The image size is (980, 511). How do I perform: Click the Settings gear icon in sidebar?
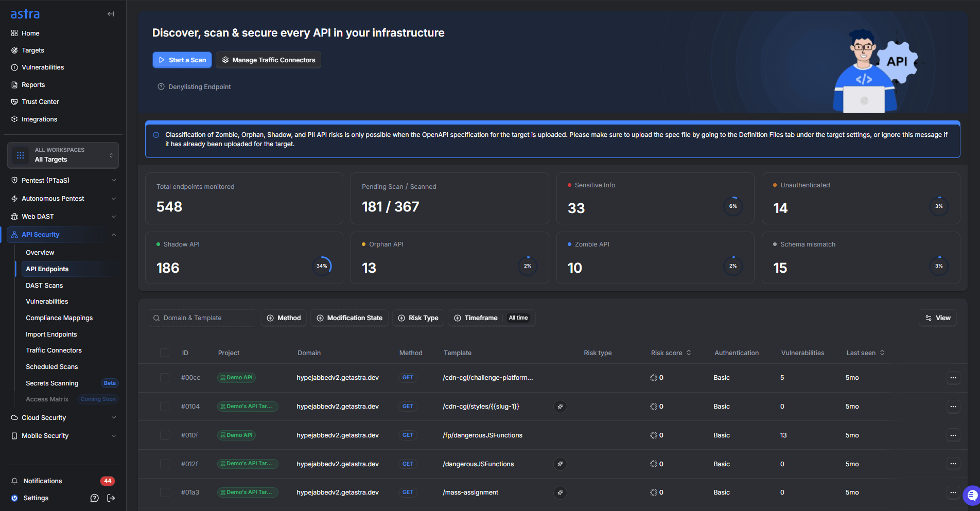click(x=14, y=498)
